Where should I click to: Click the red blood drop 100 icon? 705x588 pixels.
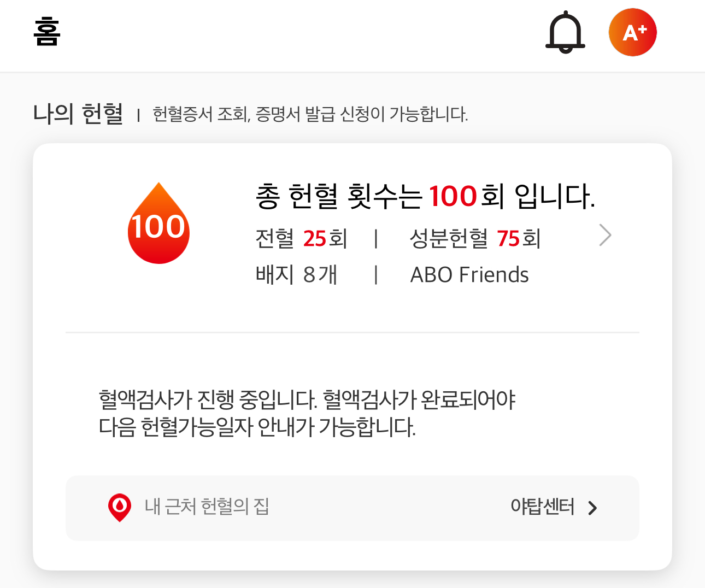pyautogui.click(x=158, y=224)
